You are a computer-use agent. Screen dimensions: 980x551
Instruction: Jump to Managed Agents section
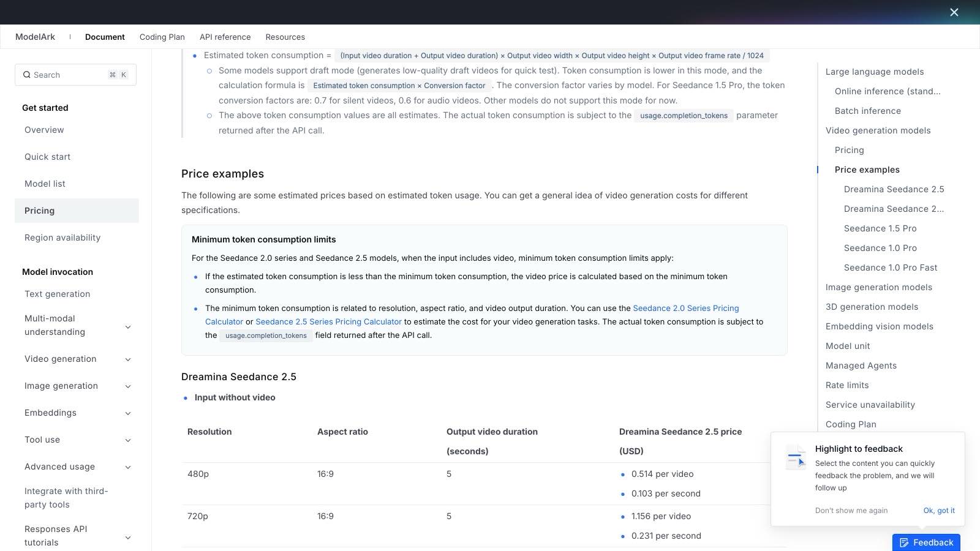[861, 365]
